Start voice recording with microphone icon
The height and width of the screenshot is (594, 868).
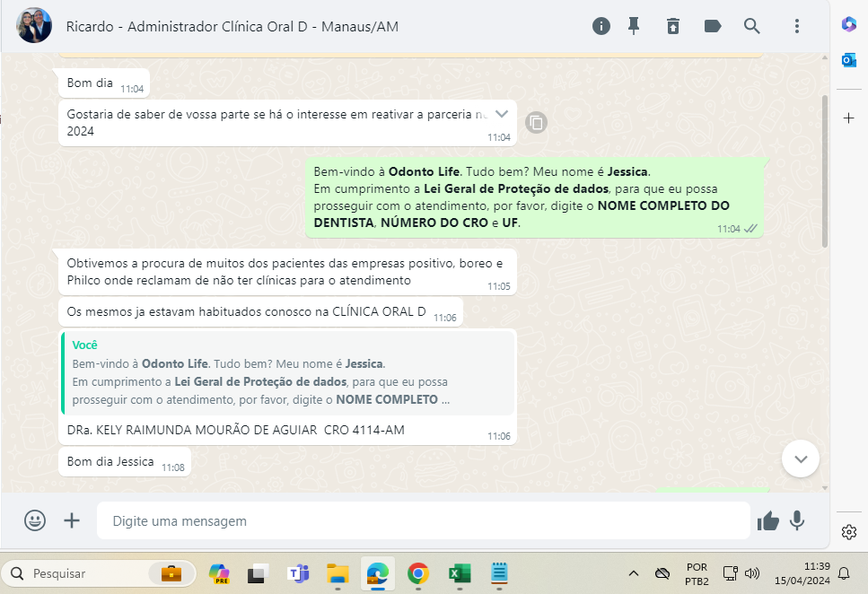(797, 521)
